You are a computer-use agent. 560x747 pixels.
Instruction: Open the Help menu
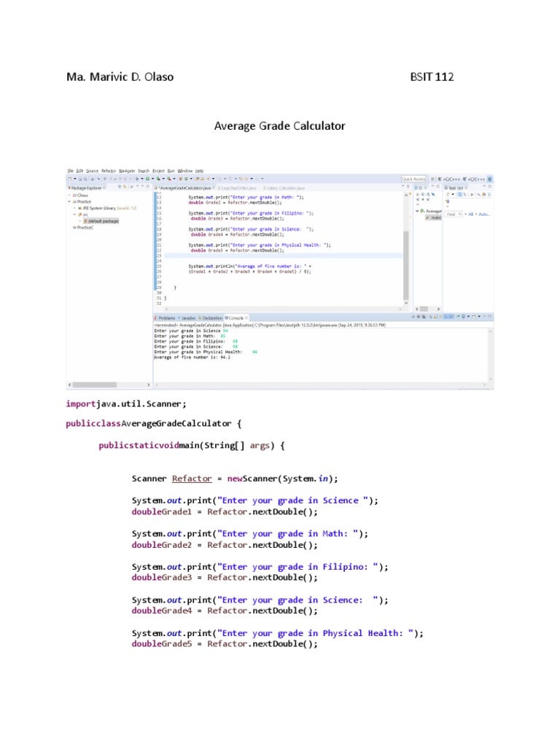[x=200, y=171]
